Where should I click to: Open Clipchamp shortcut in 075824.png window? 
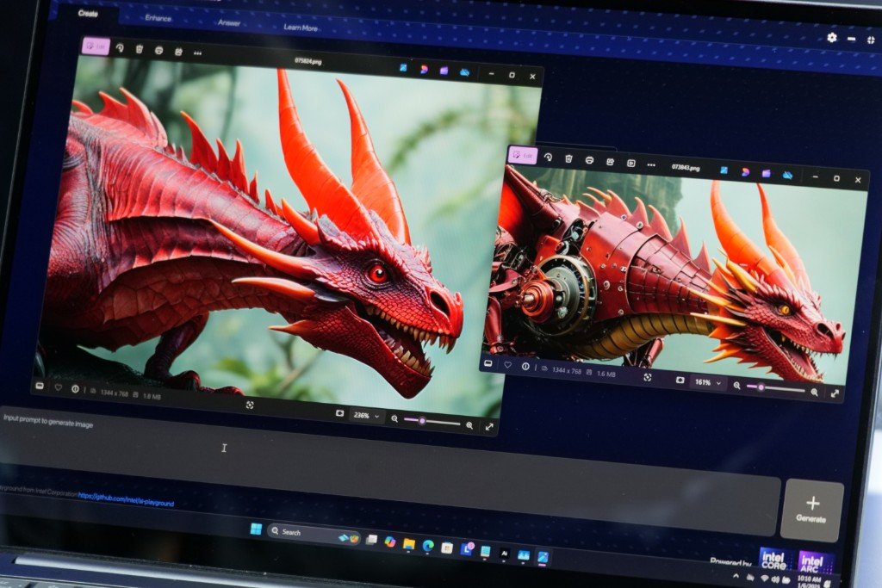pyautogui.click(x=444, y=71)
